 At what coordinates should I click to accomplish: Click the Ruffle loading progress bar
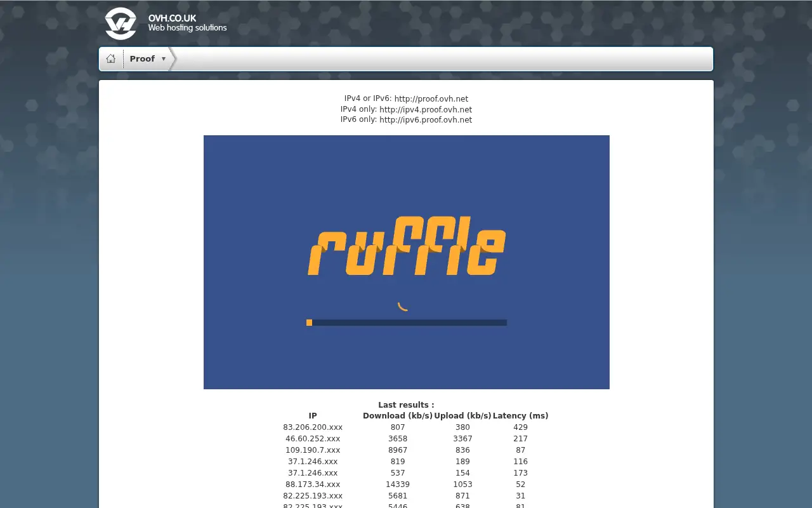407,323
